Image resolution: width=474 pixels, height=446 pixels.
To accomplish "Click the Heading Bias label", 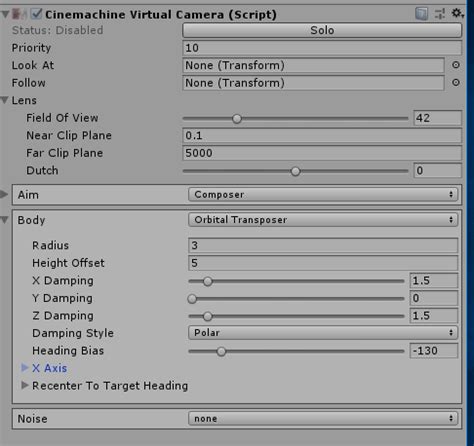I will tap(68, 351).
